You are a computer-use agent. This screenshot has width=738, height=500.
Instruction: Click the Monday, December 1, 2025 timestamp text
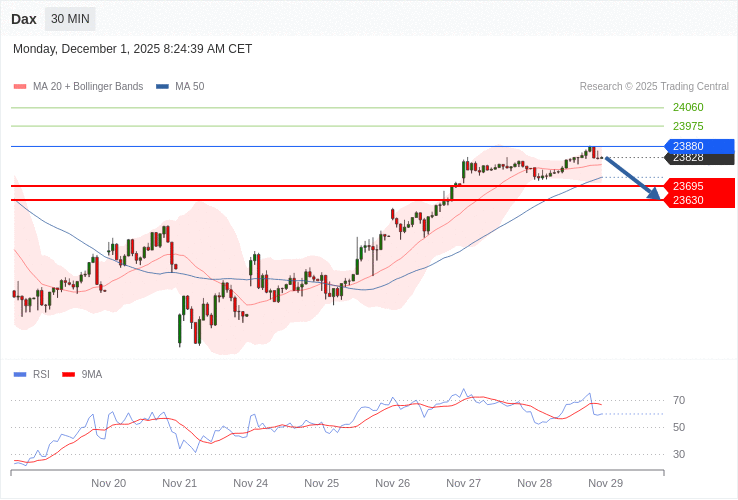pyautogui.click(x=132, y=49)
